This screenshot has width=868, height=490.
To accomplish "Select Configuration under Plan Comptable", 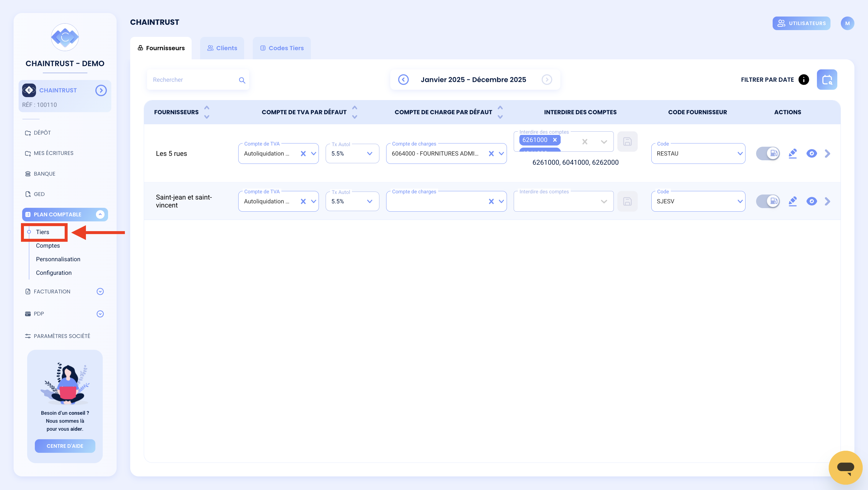I will [x=54, y=273].
